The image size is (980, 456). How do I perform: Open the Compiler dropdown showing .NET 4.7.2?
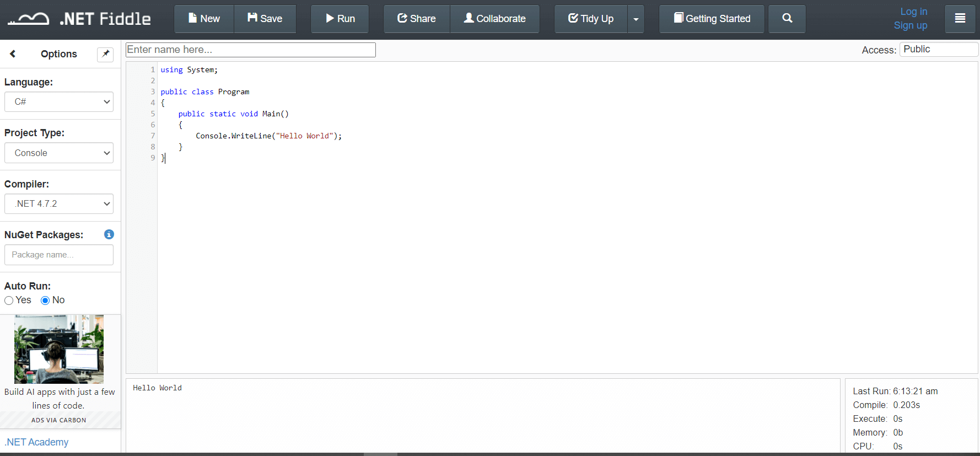[59, 203]
